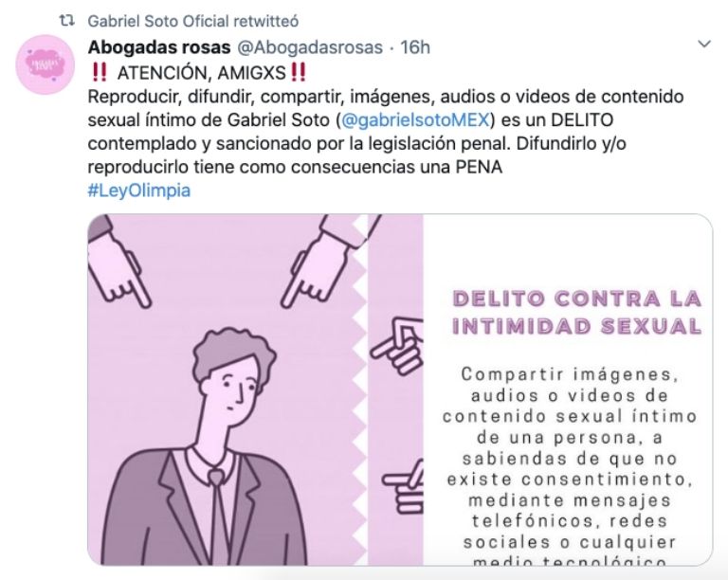Click the top-left pointing hand illustration
The height and width of the screenshot is (580, 728).
click(118, 263)
